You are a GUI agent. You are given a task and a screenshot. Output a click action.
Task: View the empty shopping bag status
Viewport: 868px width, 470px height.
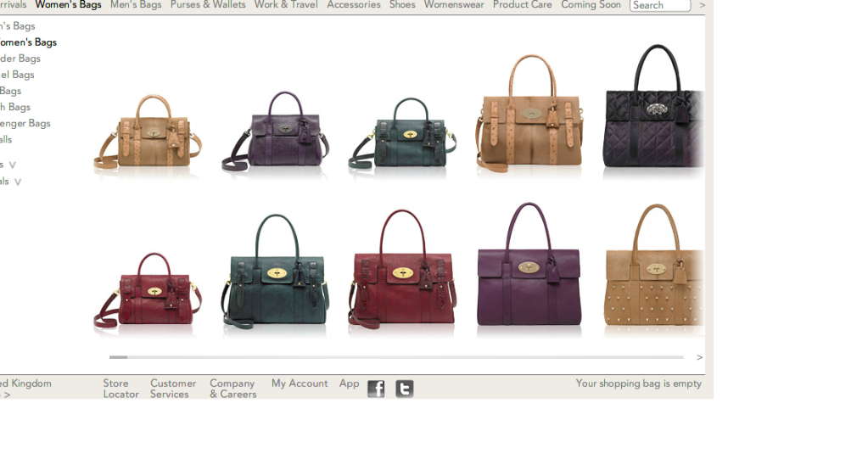[638, 383]
